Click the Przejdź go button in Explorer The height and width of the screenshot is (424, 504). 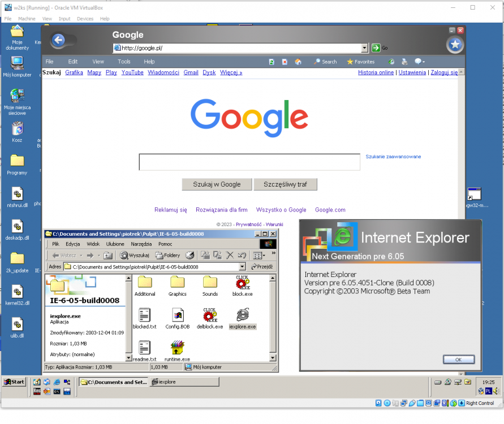[x=262, y=267]
